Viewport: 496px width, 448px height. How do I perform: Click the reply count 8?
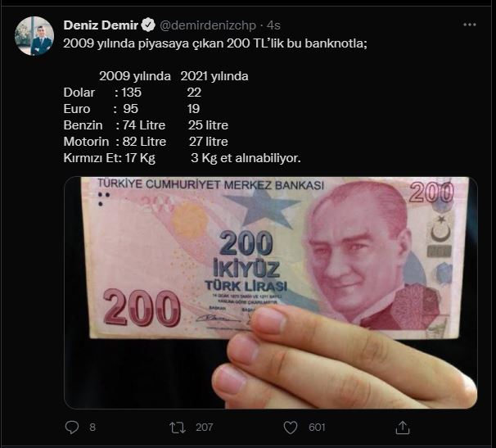[92, 428]
